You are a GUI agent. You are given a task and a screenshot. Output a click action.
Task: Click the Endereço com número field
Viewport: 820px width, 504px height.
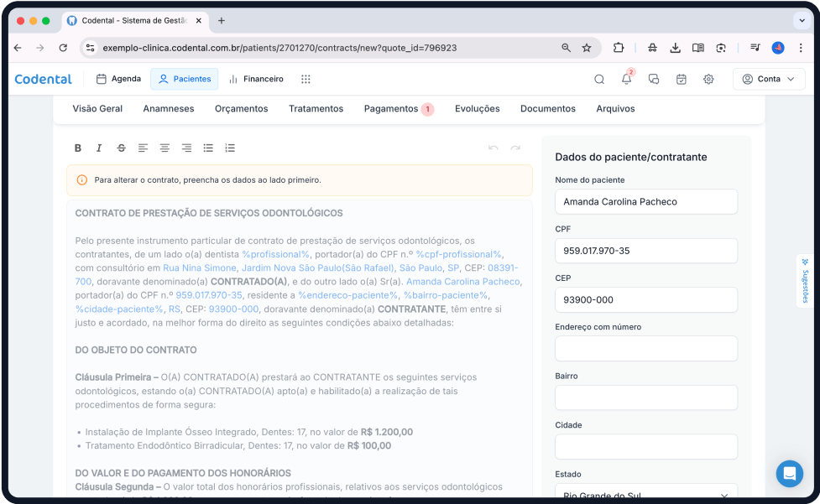(x=646, y=349)
